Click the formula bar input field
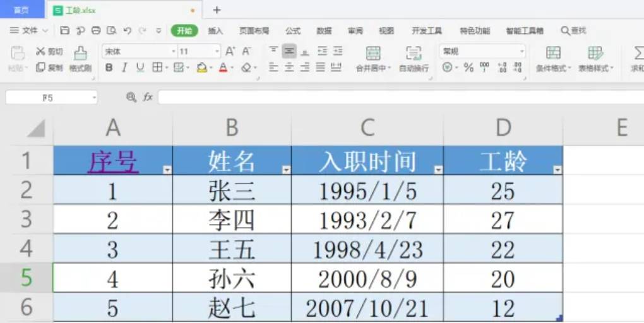Screen dimensions: 644x323 [x=401, y=98]
